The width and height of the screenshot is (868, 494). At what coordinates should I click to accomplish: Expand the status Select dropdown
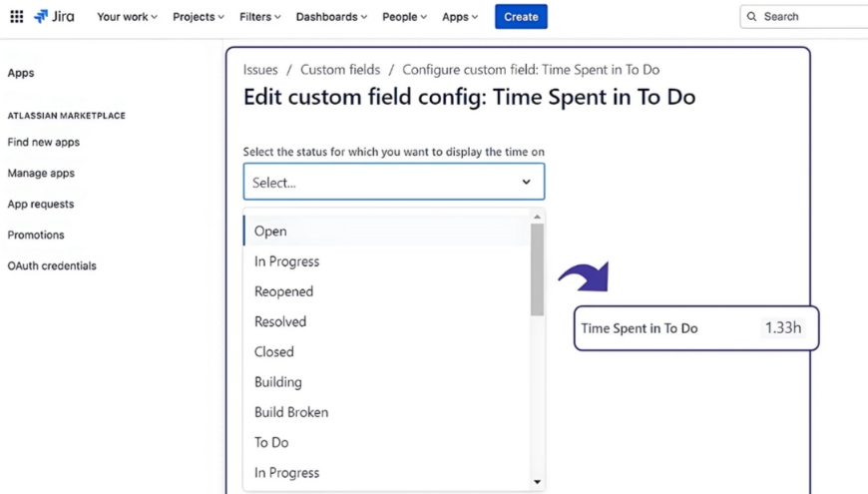tap(394, 183)
